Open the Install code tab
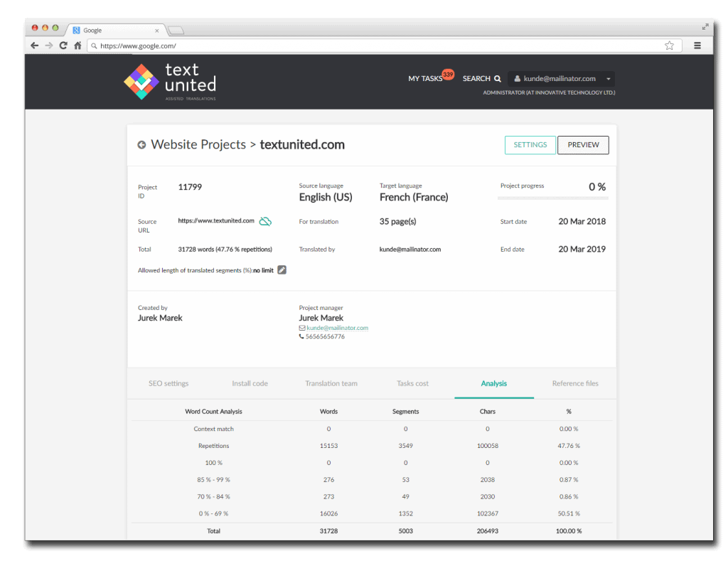Screen dimensions: 728x566 click(x=250, y=383)
